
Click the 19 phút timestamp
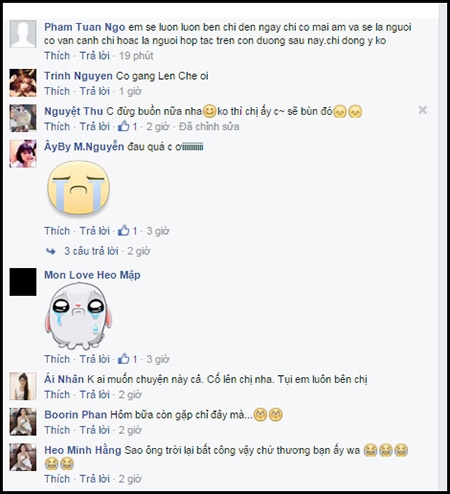tap(136, 56)
